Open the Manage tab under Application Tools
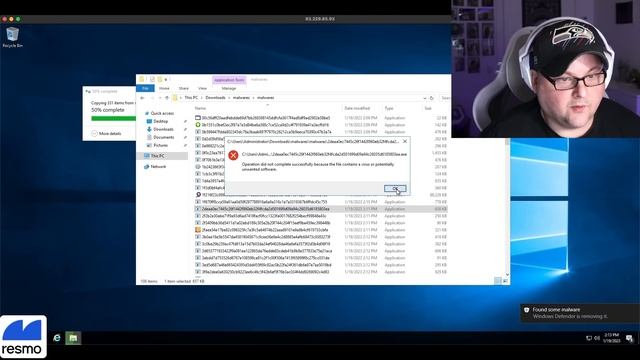The image size is (640, 360). (229, 89)
